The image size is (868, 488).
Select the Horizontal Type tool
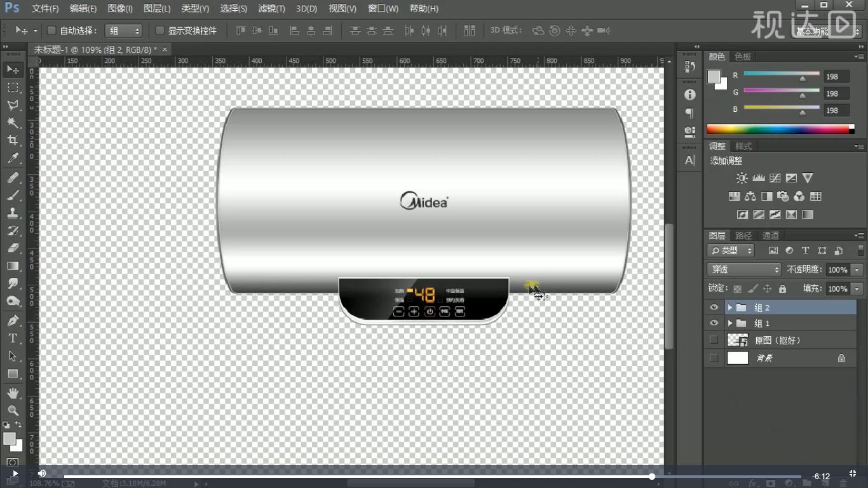click(x=13, y=339)
